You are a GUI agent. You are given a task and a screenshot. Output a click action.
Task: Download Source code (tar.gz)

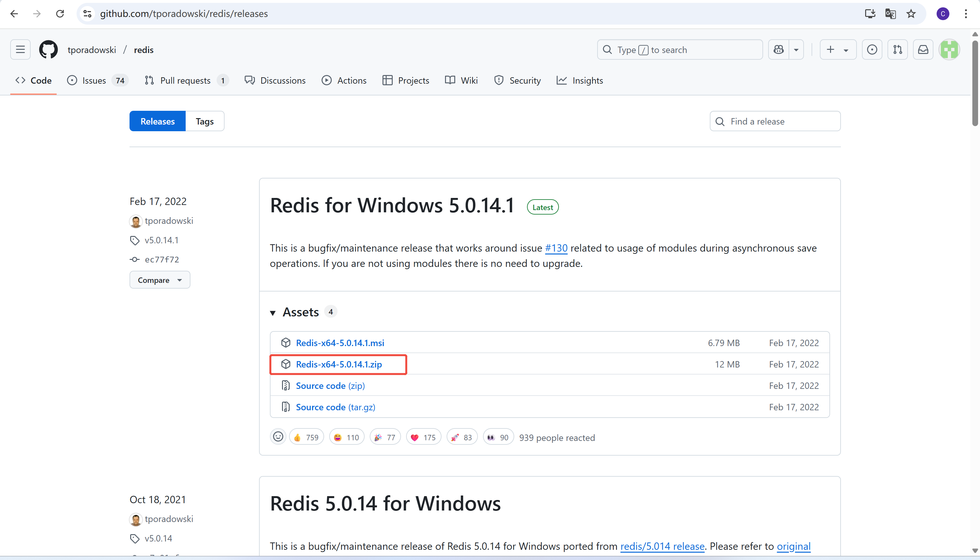(x=335, y=407)
